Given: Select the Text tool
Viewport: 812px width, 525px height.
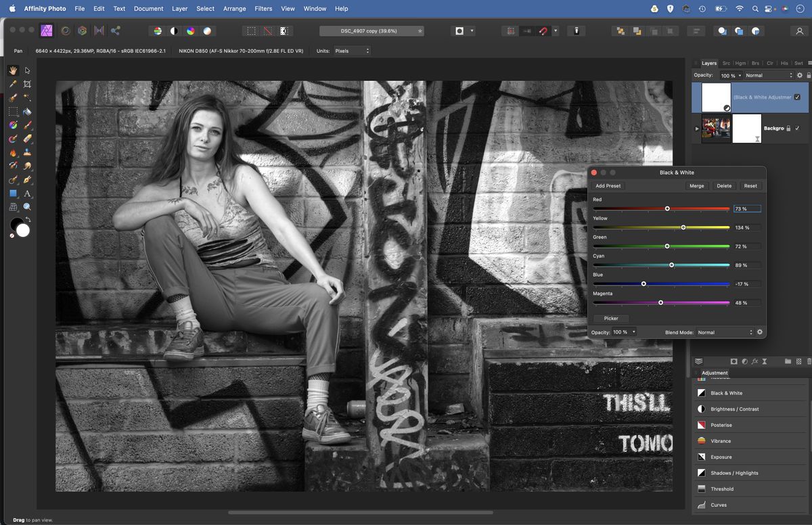Looking at the screenshot, I should pos(27,193).
